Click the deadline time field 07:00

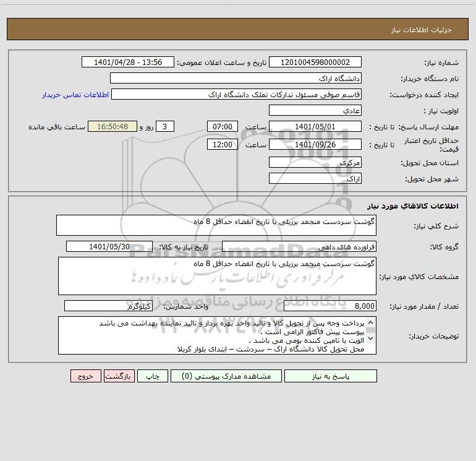222,126
